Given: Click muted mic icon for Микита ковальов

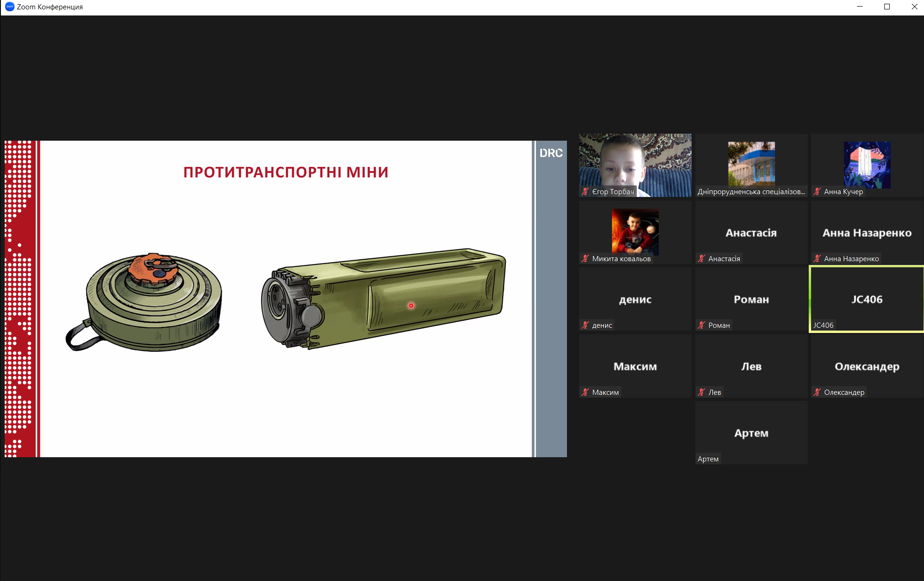Looking at the screenshot, I should [x=585, y=258].
